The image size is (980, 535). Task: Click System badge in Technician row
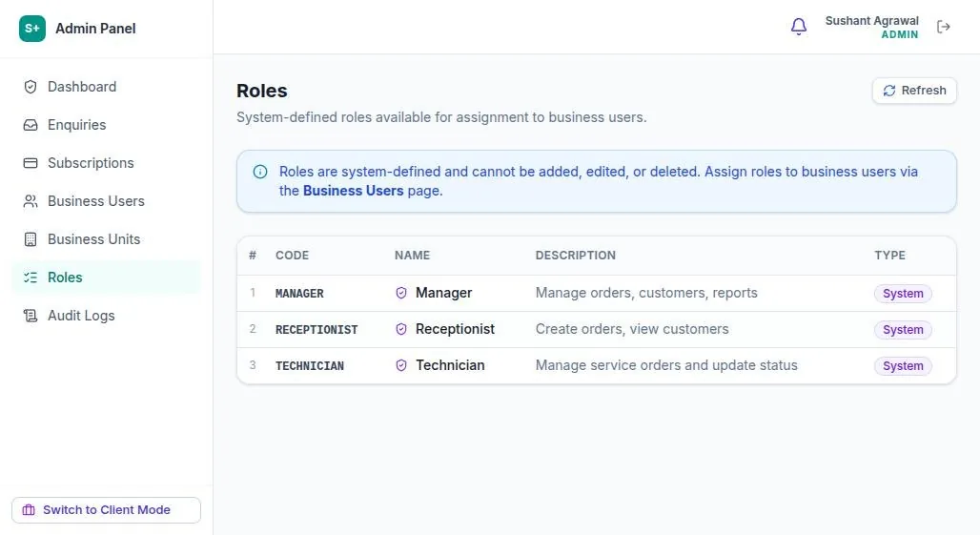[903, 365]
